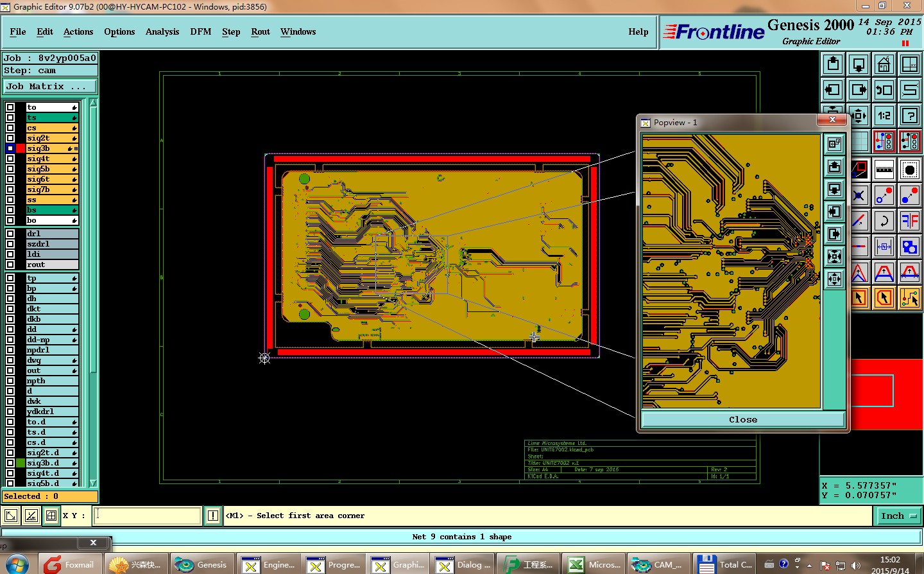Toggle the checkbox for layer 'sig3b'
924x574 pixels.
click(x=10, y=148)
